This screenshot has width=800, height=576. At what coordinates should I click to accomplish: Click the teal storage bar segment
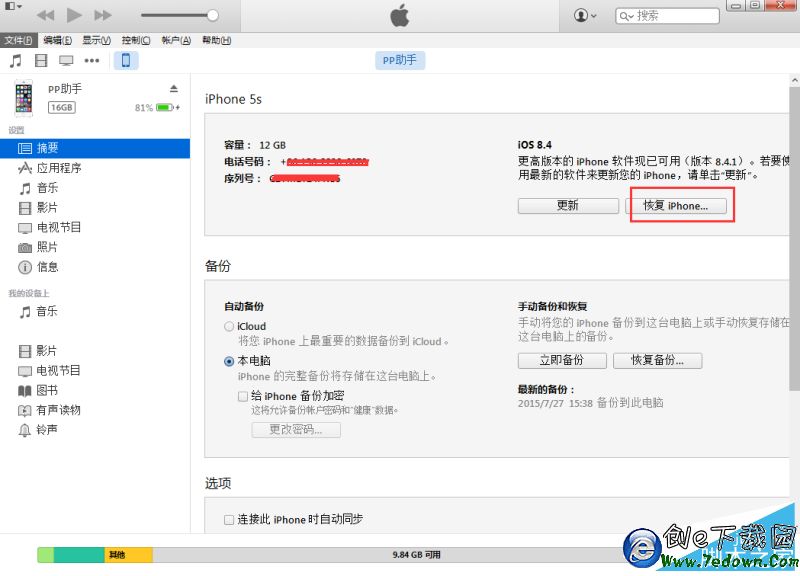(x=79, y=555)
